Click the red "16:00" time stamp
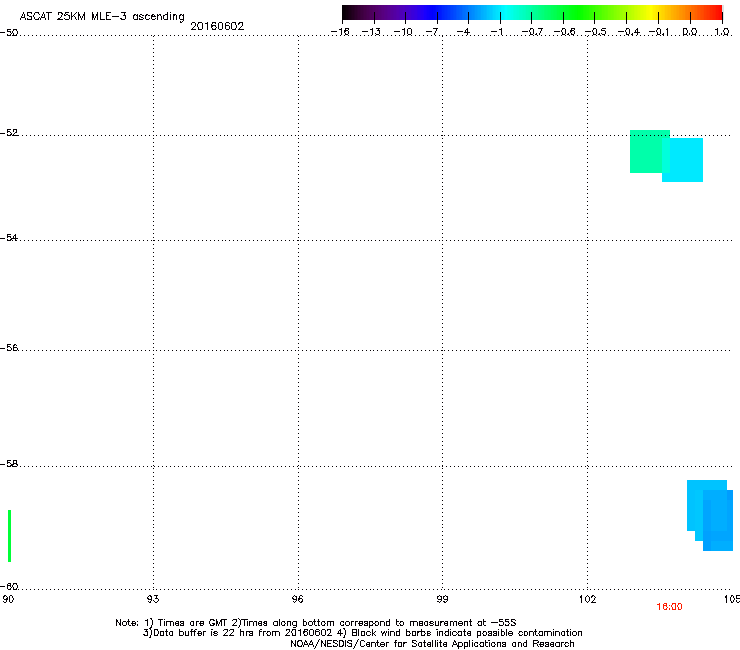The image size is (740, 650). 669,607
